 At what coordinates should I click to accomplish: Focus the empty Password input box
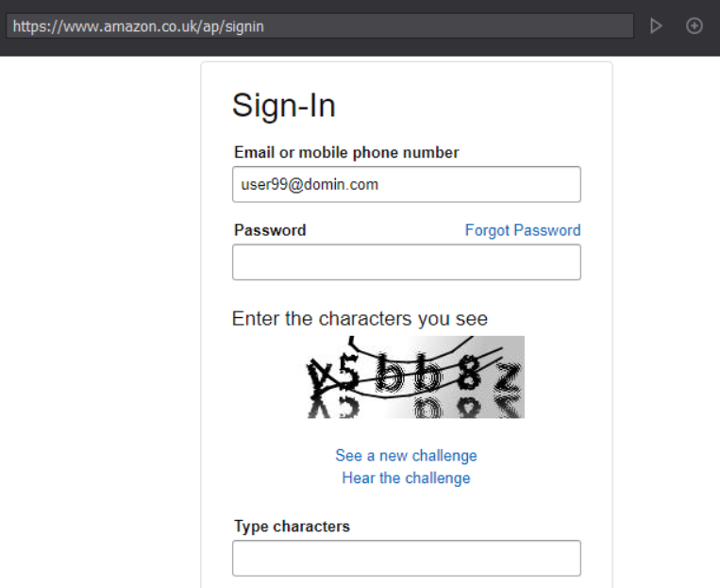point(407,261)
